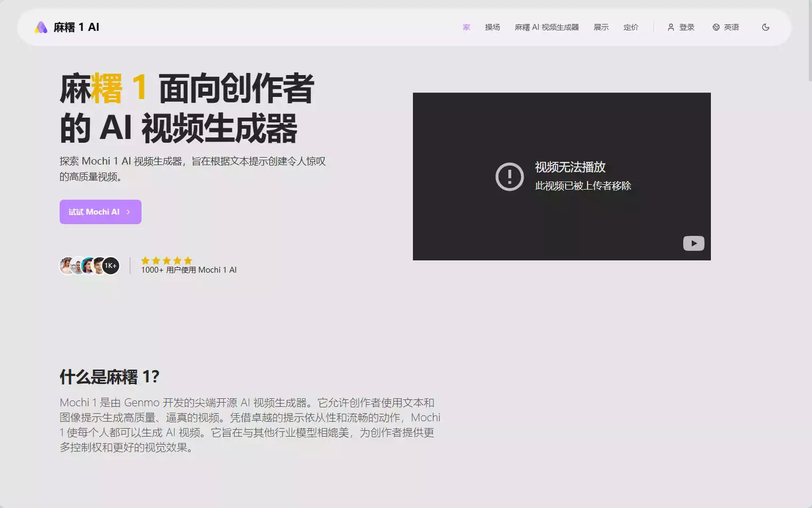
Task: Toggle dark mode with the moon icon
Action: click(x=765, y=27)
